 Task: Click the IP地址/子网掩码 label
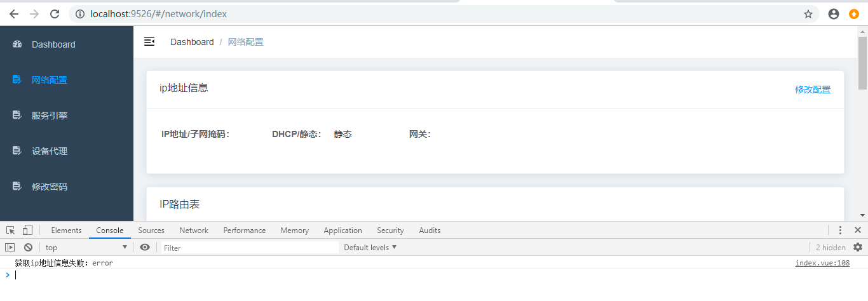click(x=195, y=134)
